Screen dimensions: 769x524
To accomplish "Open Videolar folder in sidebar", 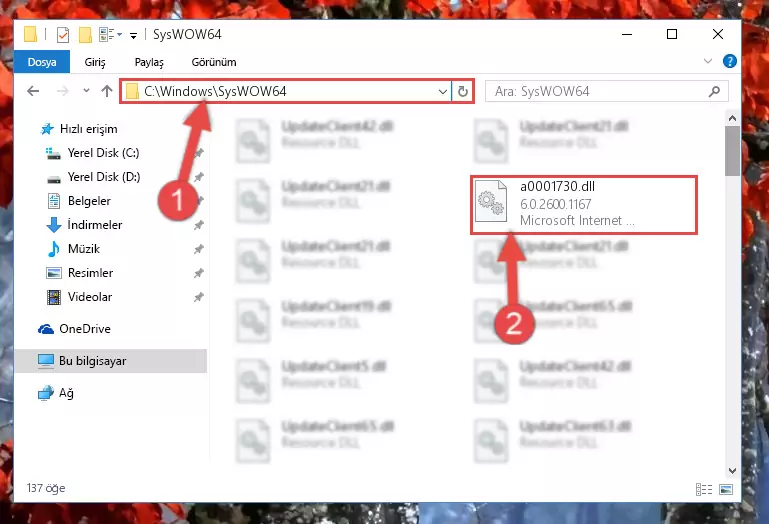I will (78, 297).
